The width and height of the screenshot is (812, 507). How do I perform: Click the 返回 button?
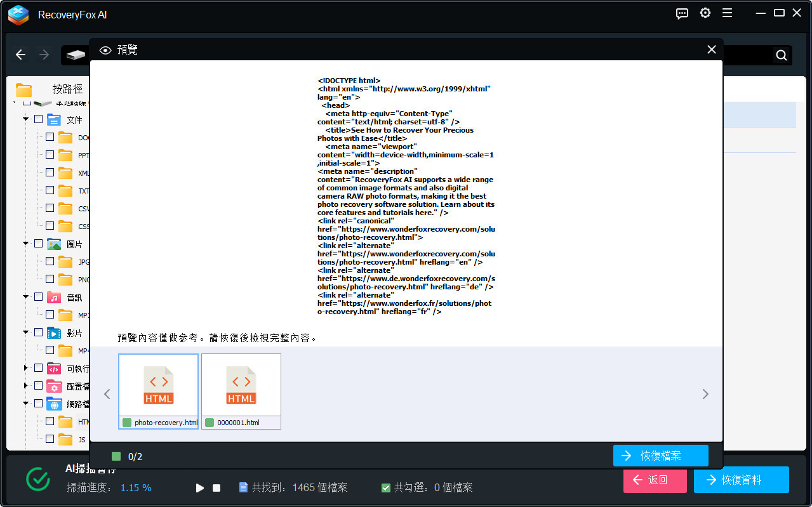[x=655, y=480]
